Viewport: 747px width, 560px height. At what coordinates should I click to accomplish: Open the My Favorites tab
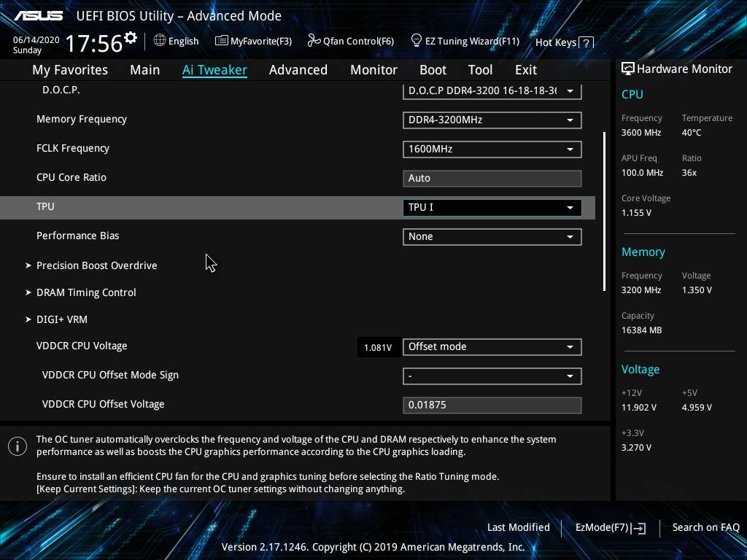point(70,70)
